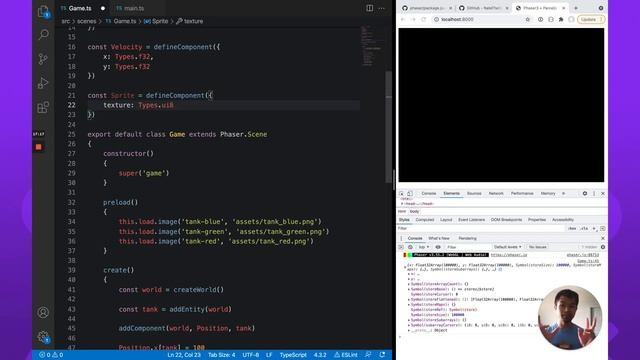Click the ESLint status bar item
The image size is (640, 360).
click(x=346, y=355)
